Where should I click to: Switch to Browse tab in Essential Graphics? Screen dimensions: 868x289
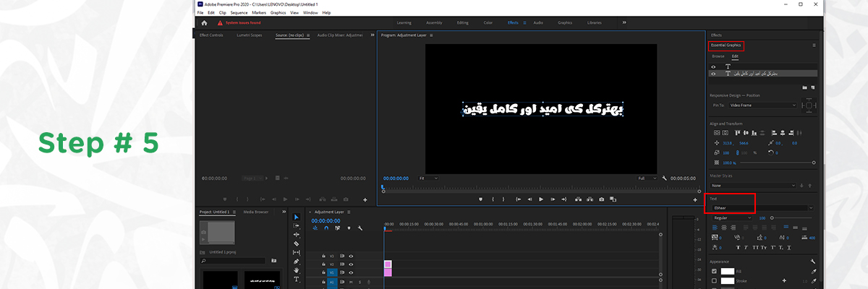718,56
